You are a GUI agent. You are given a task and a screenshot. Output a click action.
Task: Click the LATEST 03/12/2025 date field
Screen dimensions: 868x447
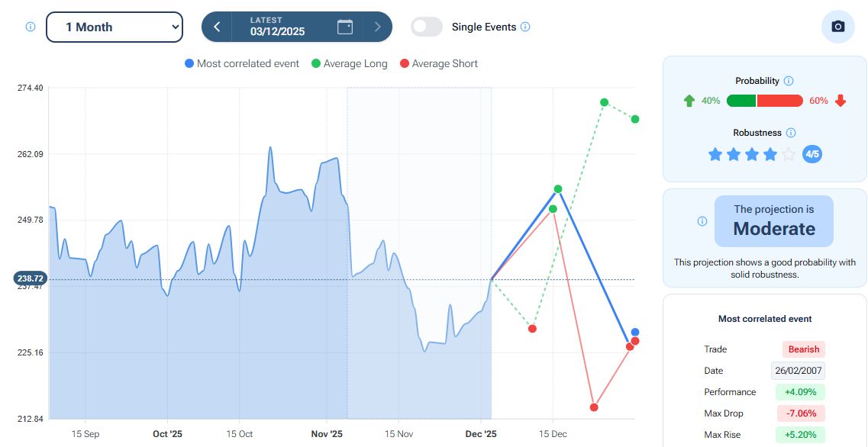tap(278, 27)
